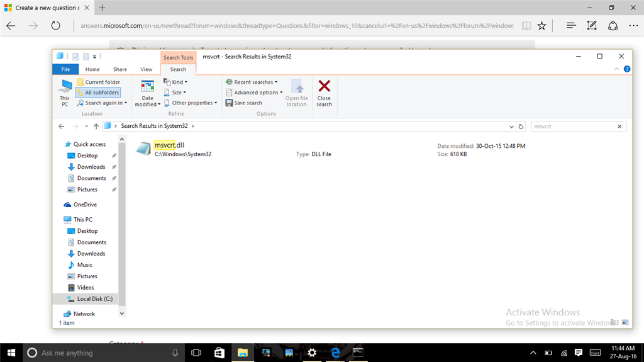
Task: Switch to the Home ribbon tab
Action: click(x=92, y=69)
